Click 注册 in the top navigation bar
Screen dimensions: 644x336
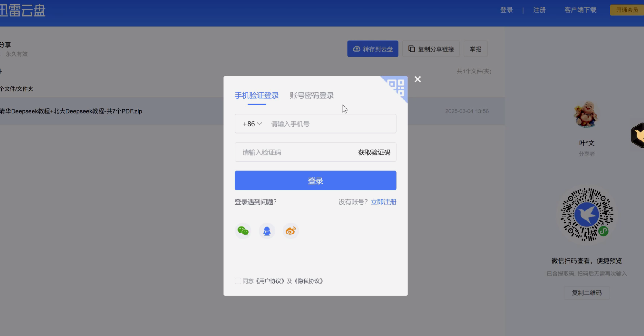pyautogui.click(x=539, y=10)
